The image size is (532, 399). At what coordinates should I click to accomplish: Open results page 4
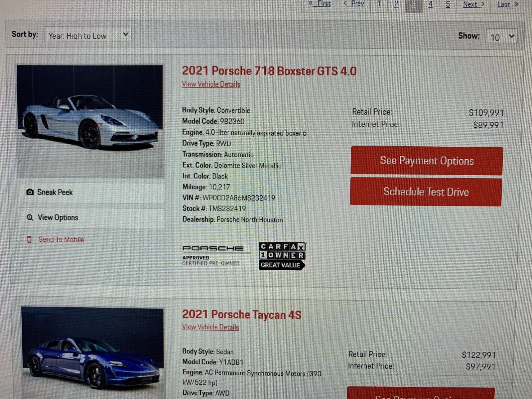coord(431,4)
